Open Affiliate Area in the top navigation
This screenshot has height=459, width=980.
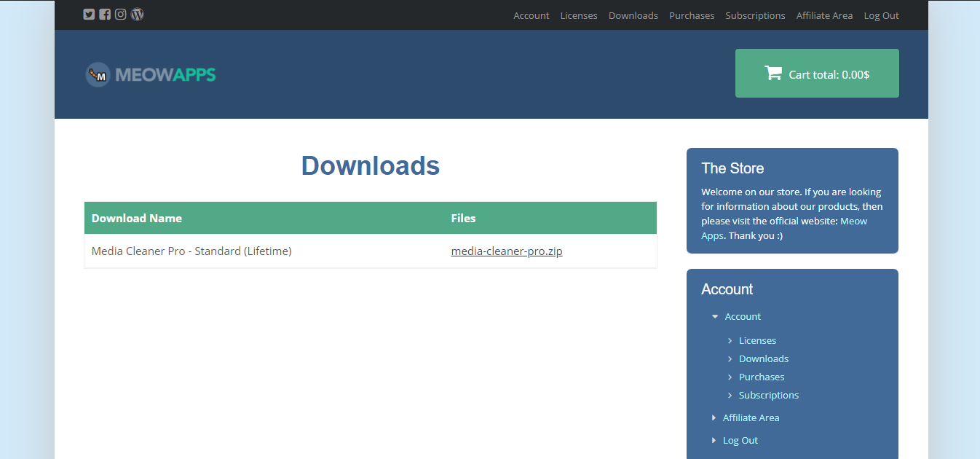[824, 15]
